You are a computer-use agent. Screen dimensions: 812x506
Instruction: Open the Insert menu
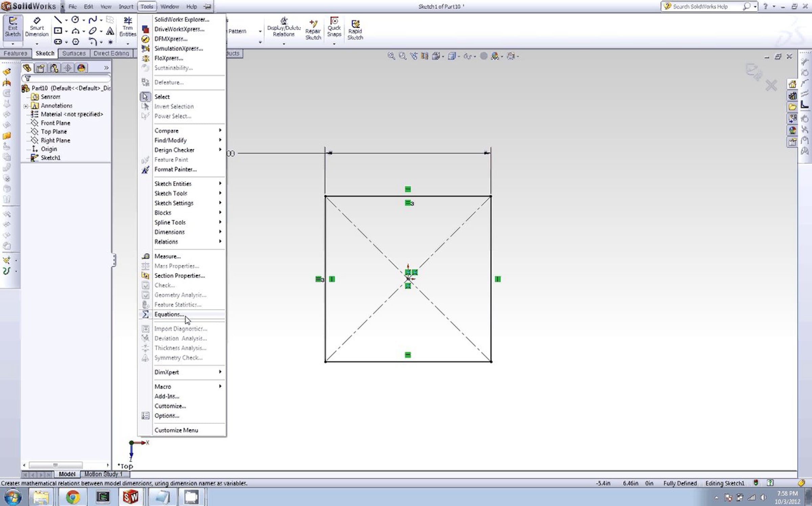tap(126, 6)
